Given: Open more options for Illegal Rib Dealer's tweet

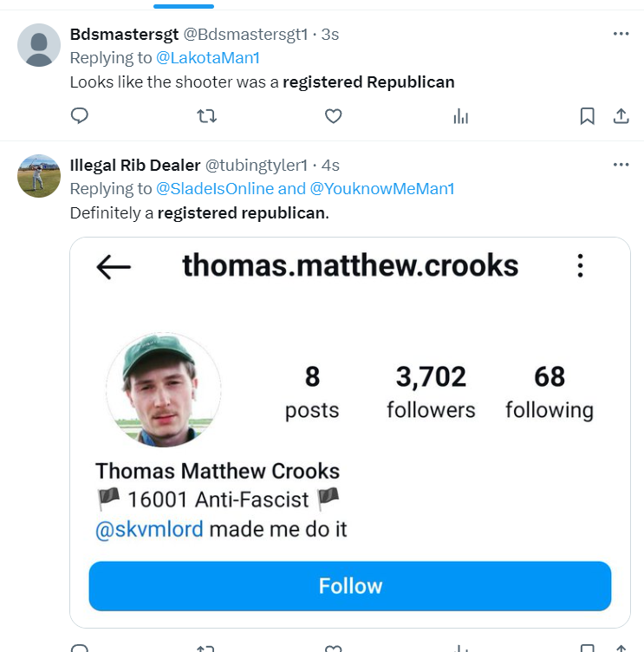Looking at the screenshot, I should point(621,165).
